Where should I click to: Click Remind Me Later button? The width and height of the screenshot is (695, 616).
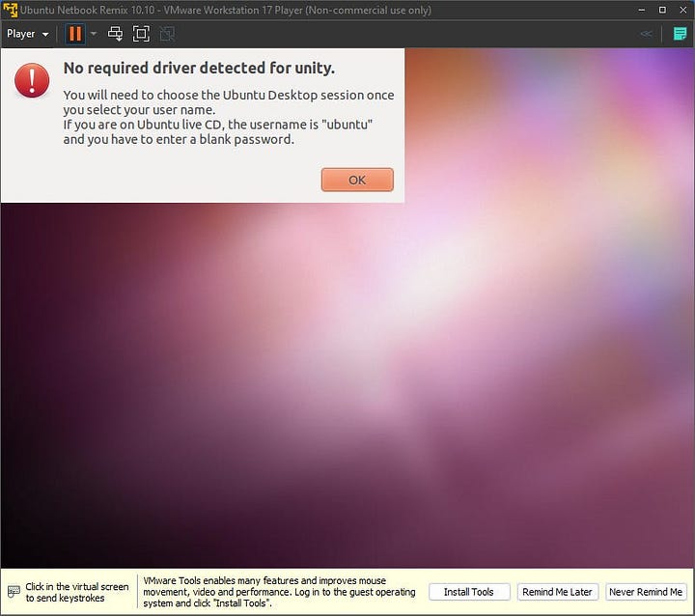click(x=557, y=592)
